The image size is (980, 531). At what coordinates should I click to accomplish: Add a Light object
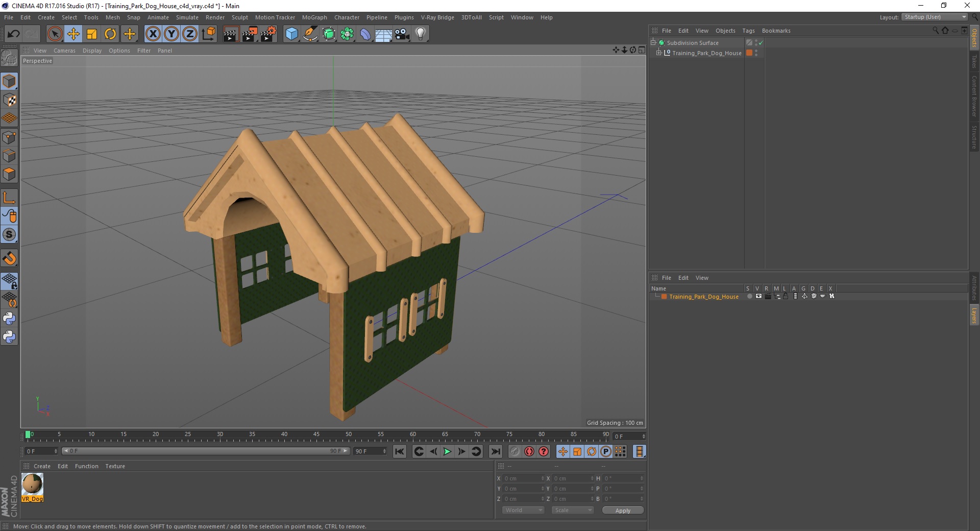pos(421,34)
